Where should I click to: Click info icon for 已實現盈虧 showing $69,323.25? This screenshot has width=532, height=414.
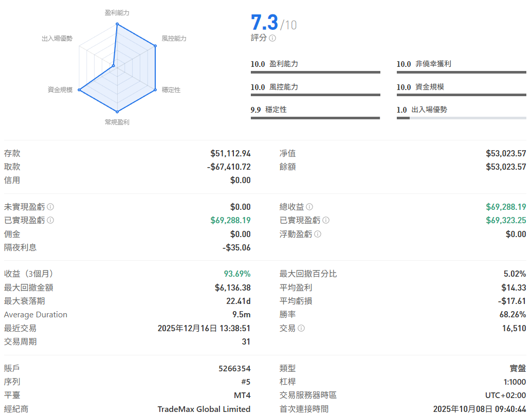point(326,220)
